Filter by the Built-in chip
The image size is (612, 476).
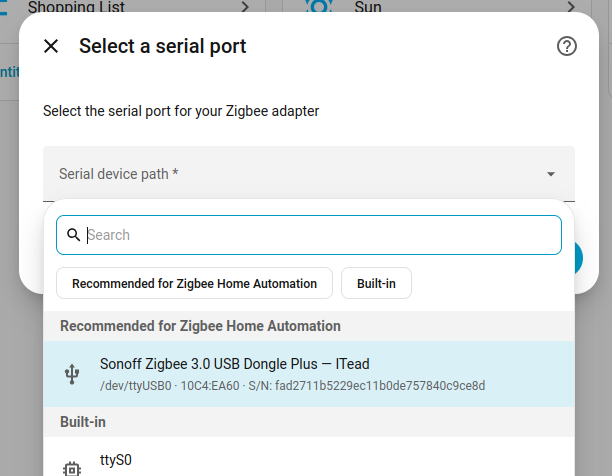click(x=376, y=283)
